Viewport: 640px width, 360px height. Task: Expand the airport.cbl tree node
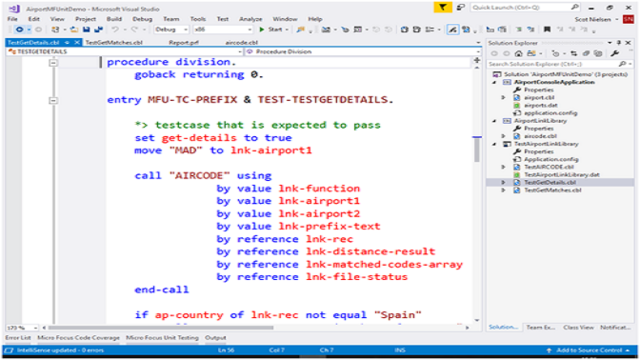503,98
